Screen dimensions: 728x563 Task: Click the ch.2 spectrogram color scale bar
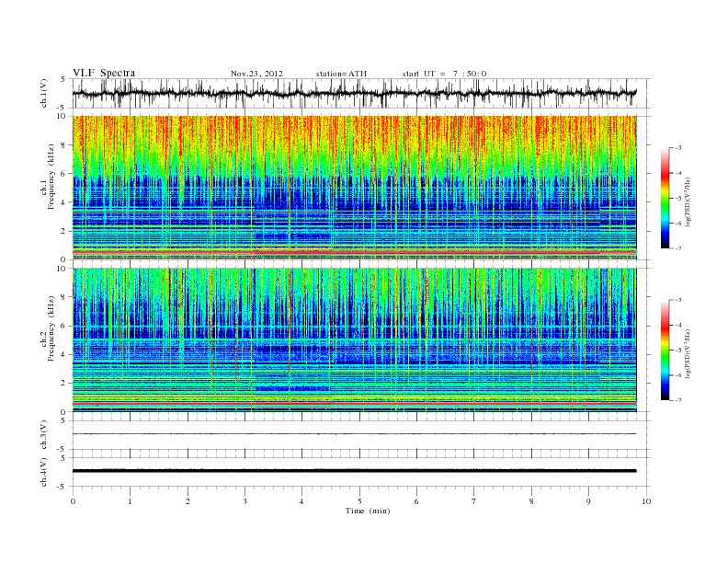click(665, 350)
